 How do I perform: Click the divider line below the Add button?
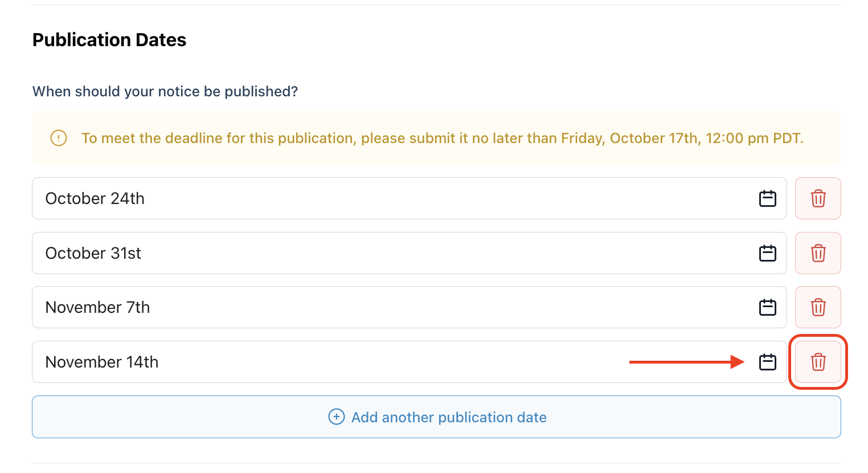(x=436, y=463)
